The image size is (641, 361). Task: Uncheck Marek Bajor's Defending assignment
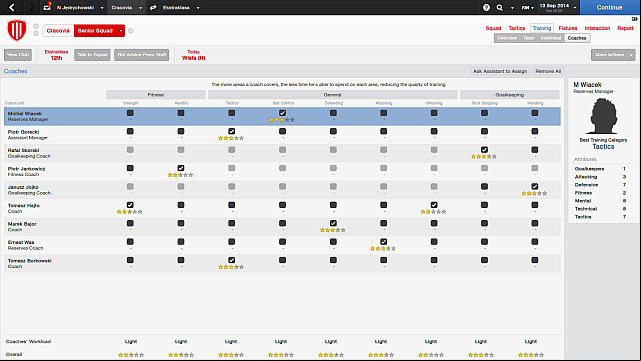pos(333,223)
